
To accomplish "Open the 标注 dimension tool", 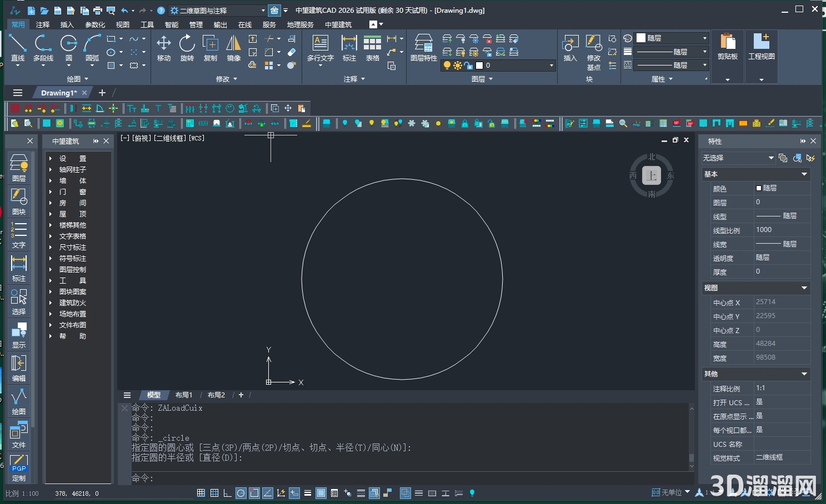I will [x=349, y=48].
